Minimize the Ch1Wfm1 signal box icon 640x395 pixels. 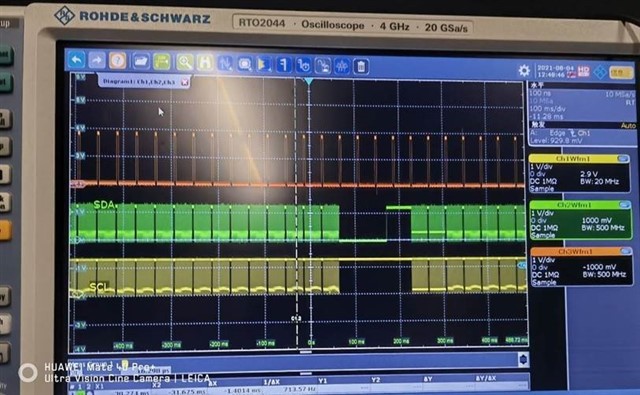623,159
